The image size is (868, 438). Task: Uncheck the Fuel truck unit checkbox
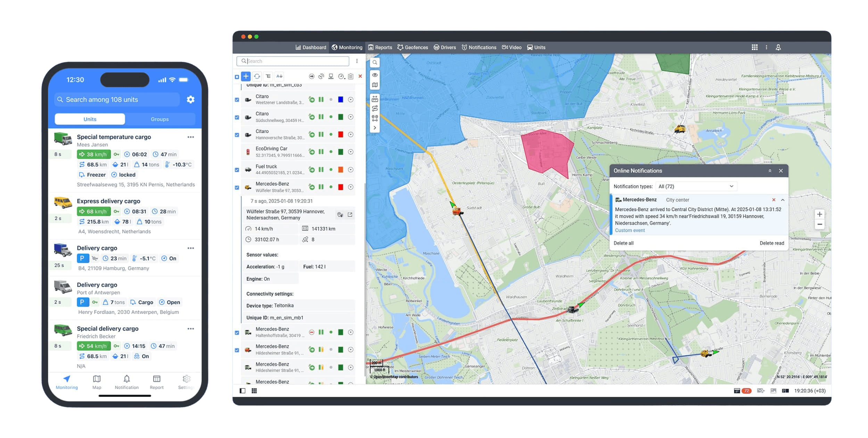237,170
